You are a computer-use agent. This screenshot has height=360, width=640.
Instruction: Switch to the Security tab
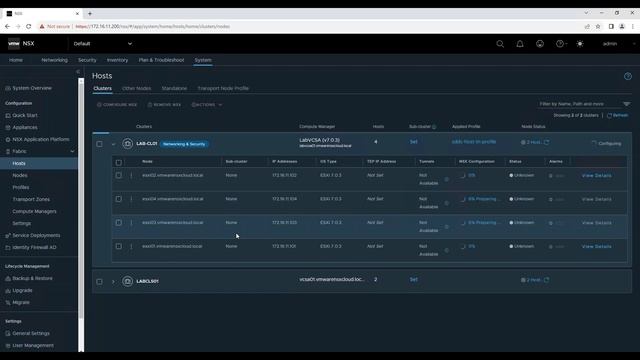[87, 60]
